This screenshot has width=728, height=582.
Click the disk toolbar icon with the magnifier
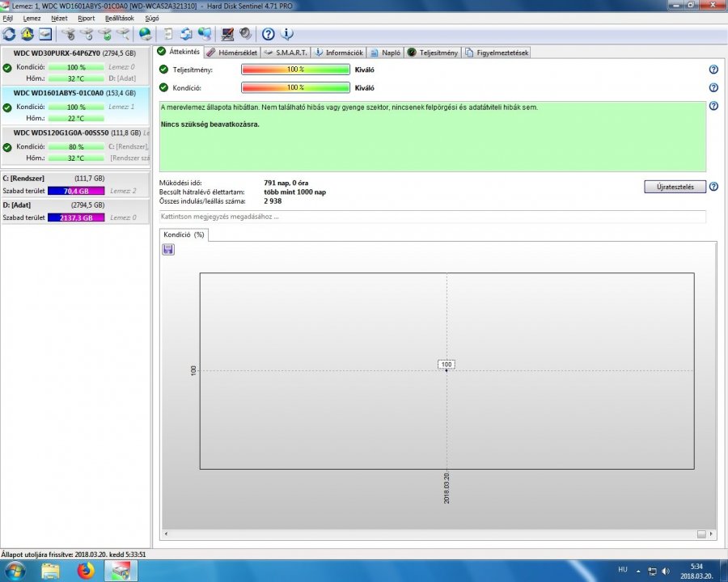click(x=123, y=34)
